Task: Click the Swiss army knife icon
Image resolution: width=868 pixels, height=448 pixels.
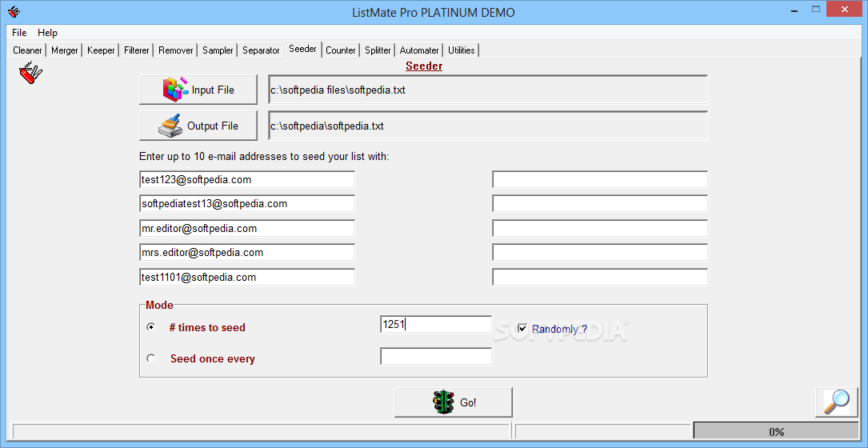Action: (x=30, y=73)
